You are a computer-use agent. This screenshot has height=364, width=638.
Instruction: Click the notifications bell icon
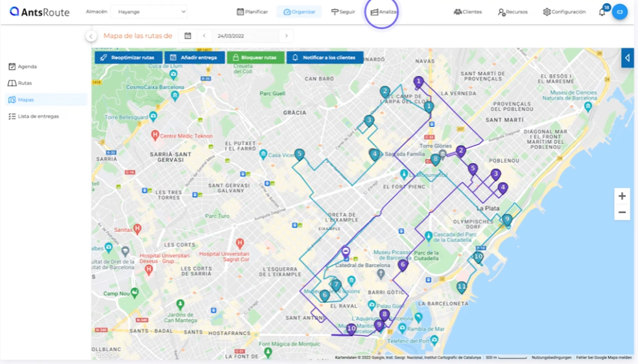click(x=602, y=12)
